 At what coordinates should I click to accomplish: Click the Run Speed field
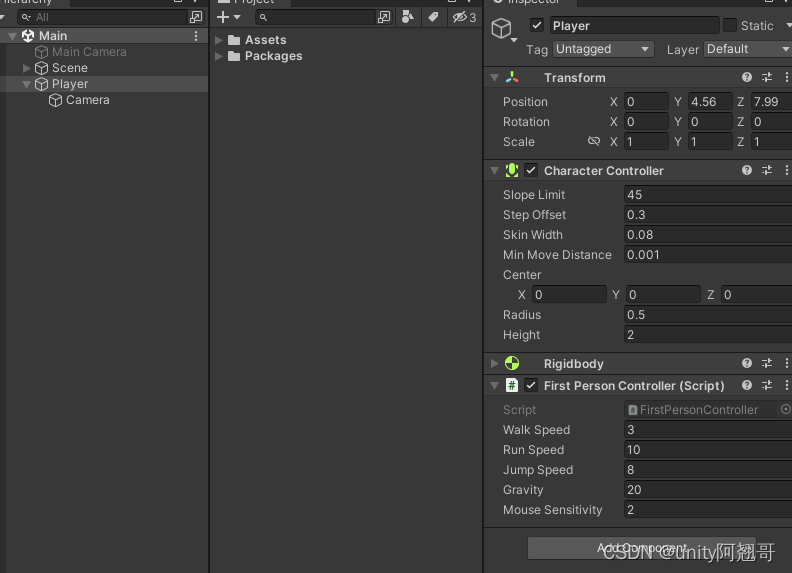point(708,450)
